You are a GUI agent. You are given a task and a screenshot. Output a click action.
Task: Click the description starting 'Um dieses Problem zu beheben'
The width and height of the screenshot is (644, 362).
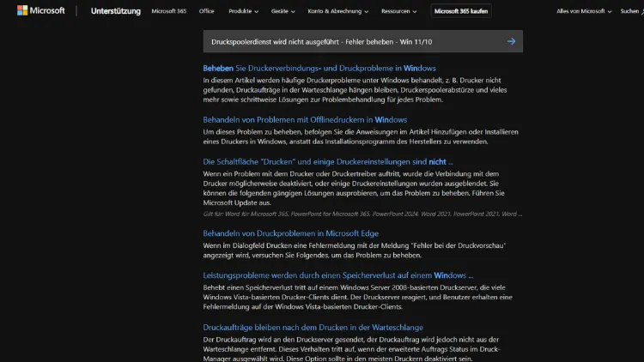361,136
